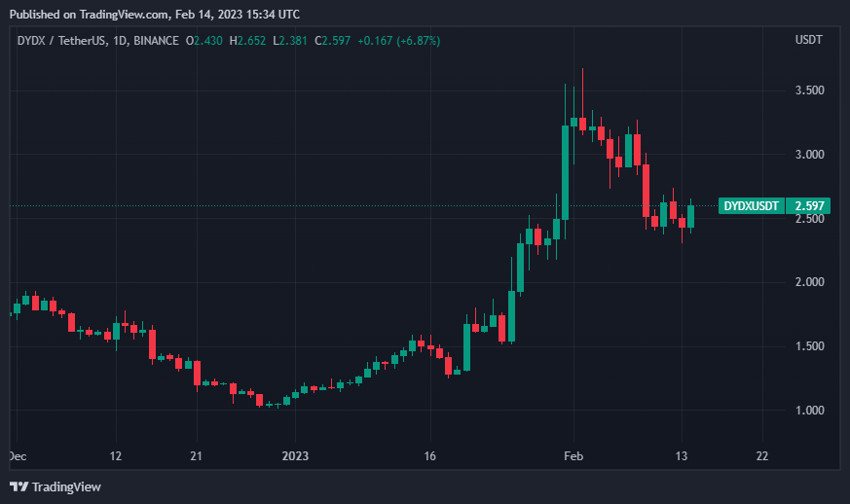Click the open value O2.430
850x504 pixels.
click(x=204, y=41)
